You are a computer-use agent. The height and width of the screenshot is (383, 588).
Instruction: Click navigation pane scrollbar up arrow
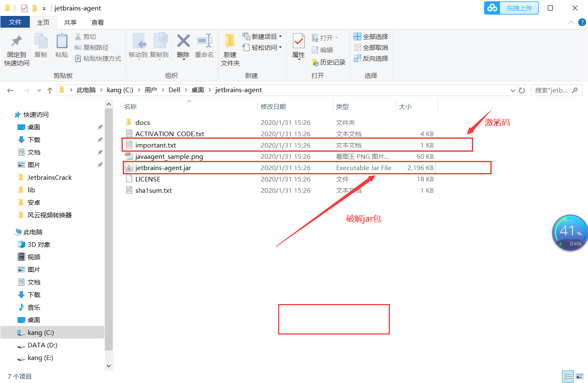point(109,104)
